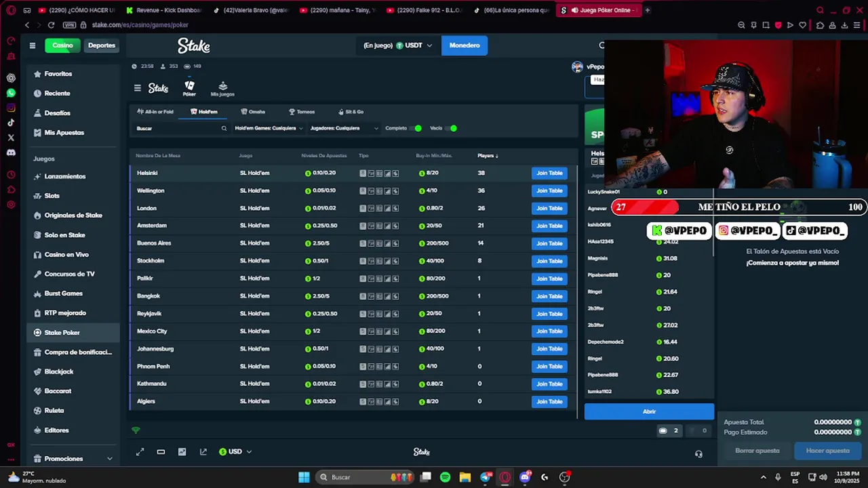Image resolution: width=868 pixels, height=488 pixels.
Task: Join the Helsinki table
Action: click(x=549, y=173)
